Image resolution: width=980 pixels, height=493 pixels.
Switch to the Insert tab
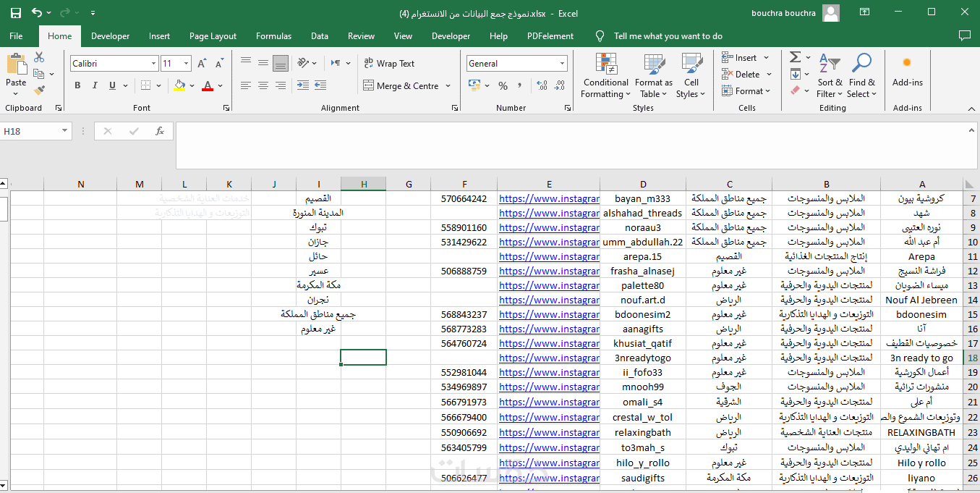click(x=159, y=35)
